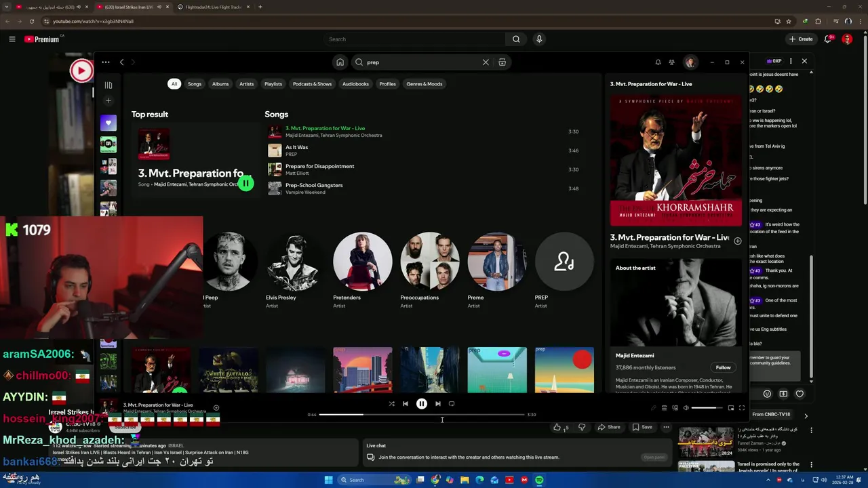Collapse Your Library sidebar icon
868x488 pixels.
[108, 85]
